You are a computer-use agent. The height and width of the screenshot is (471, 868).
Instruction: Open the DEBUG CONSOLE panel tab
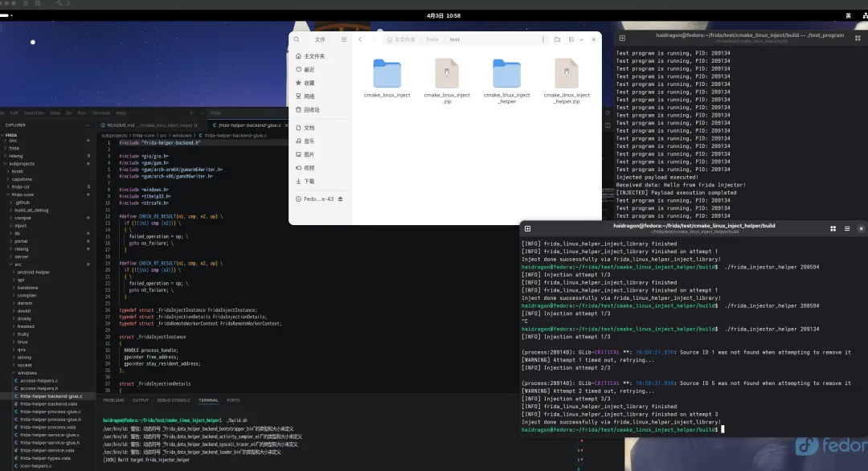[x=174, y=400]
